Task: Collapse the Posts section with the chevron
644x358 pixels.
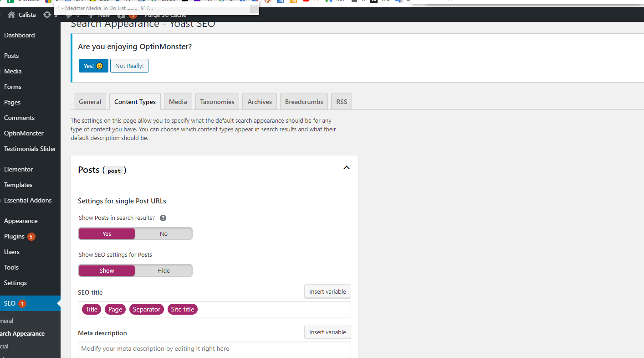Action: tap(347, 168)
